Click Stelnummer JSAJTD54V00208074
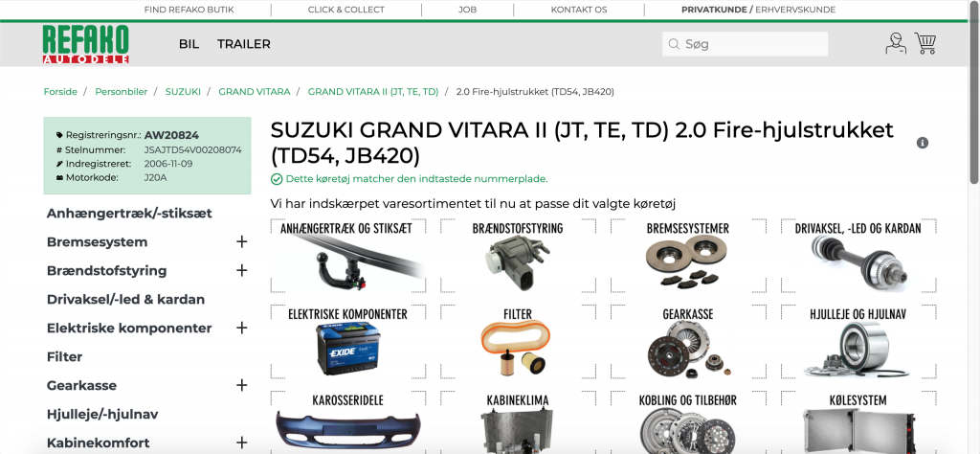This screenshot has height=454, width=980. coord(193,150)
